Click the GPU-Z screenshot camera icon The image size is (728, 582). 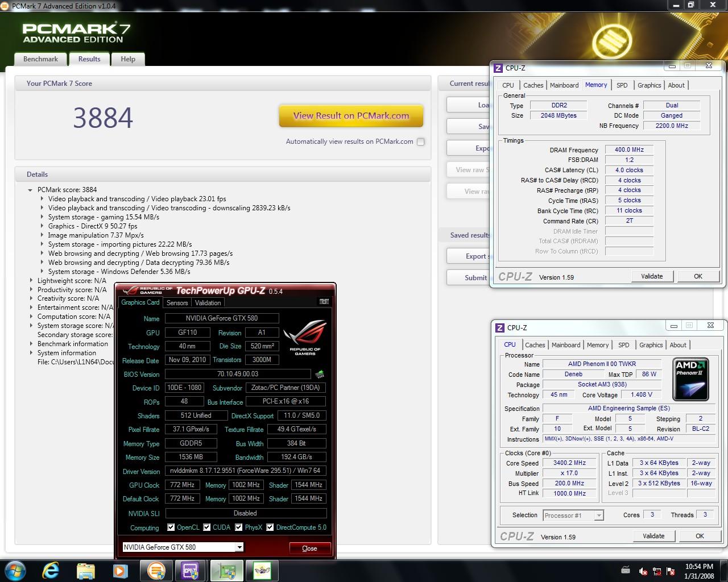point(324,302)
